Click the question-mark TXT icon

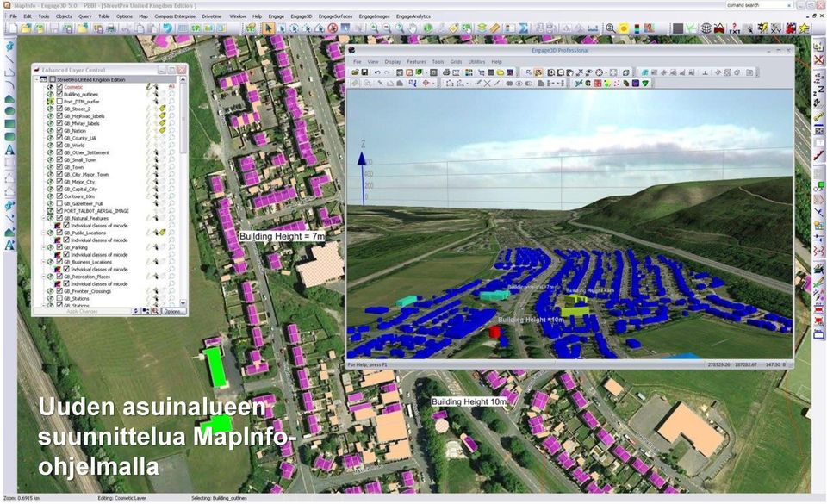coord(734,28)
